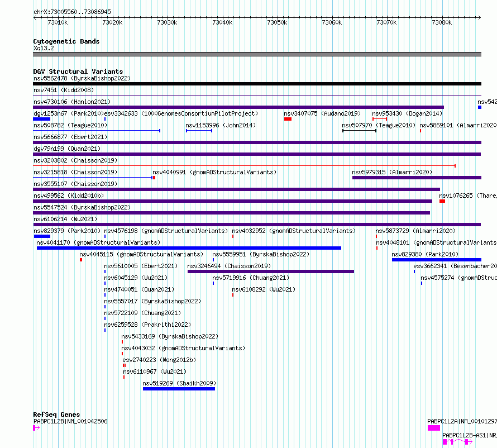
Task: Click the nsv5562478 (ByrskaBishop2022) label
Action: 82,78
